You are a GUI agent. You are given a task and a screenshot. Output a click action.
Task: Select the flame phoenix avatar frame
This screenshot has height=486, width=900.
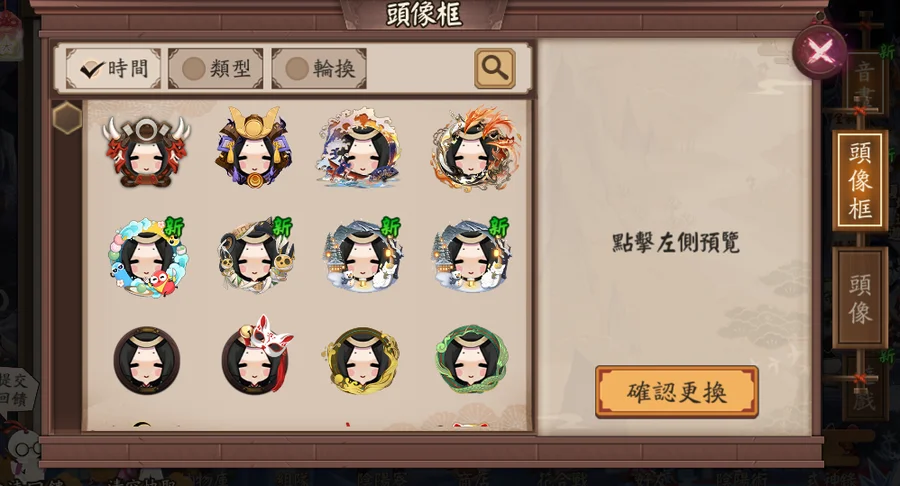[x=475, y=148]
